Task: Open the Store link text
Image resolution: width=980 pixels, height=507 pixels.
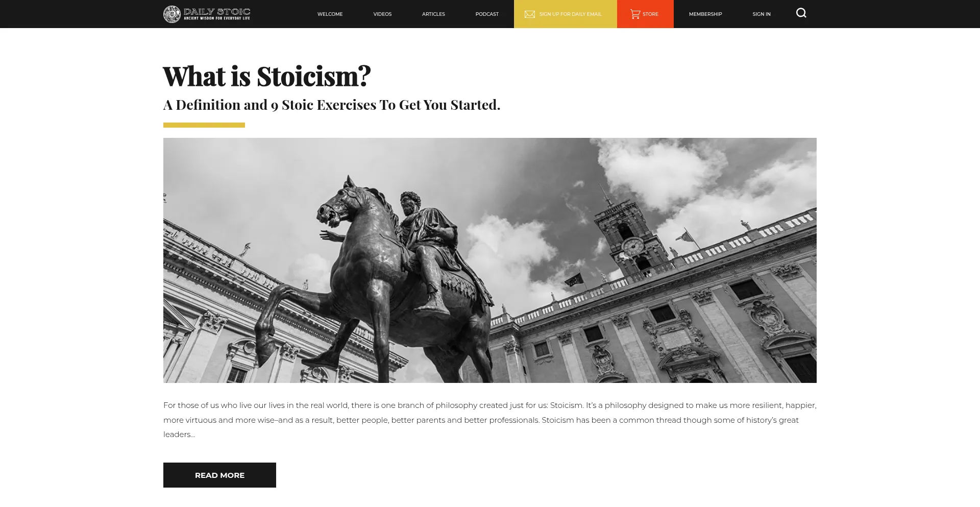Action: click(650, 14)
